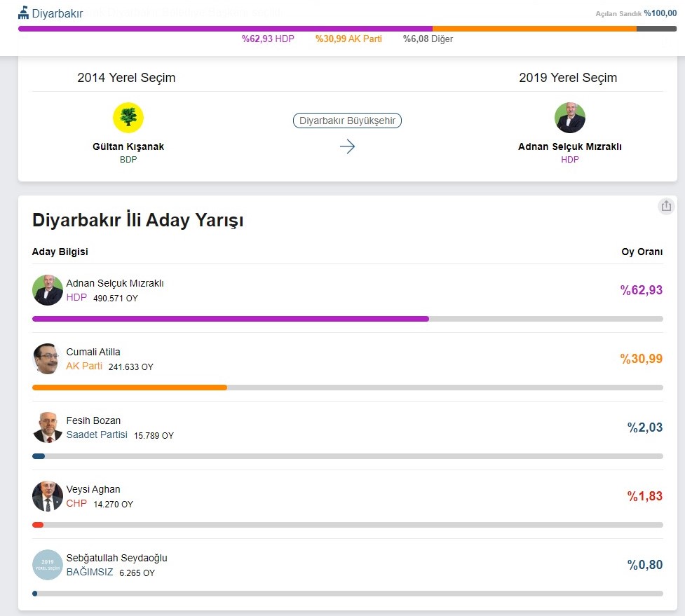The height and width of the screenshot is (616, 685).
Task: Click Veysi Aghan's candidate photo
Action: (x=46, y=496)
